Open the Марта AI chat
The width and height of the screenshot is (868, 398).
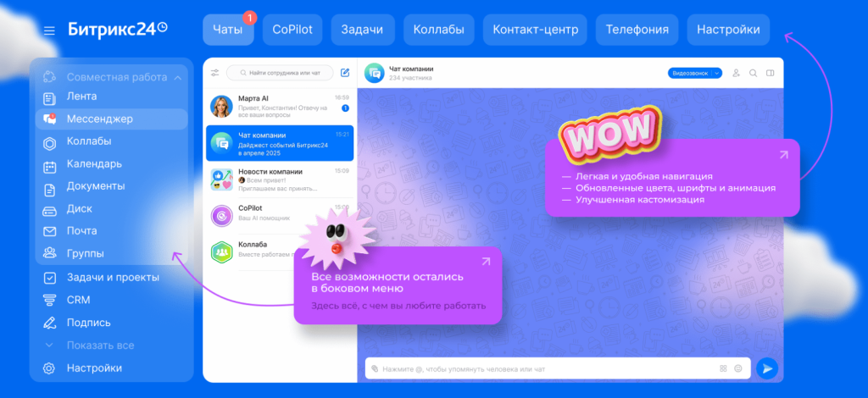280,105
